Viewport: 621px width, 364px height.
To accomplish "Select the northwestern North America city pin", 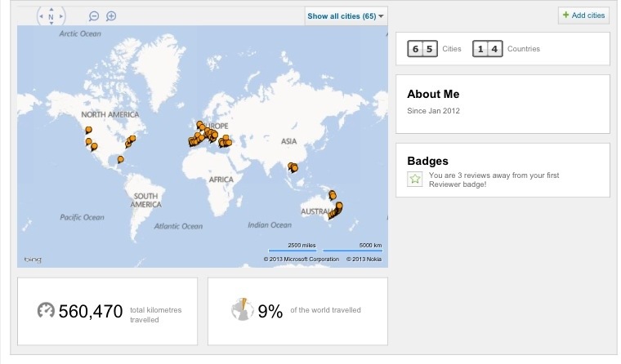I will click(88, 129).
